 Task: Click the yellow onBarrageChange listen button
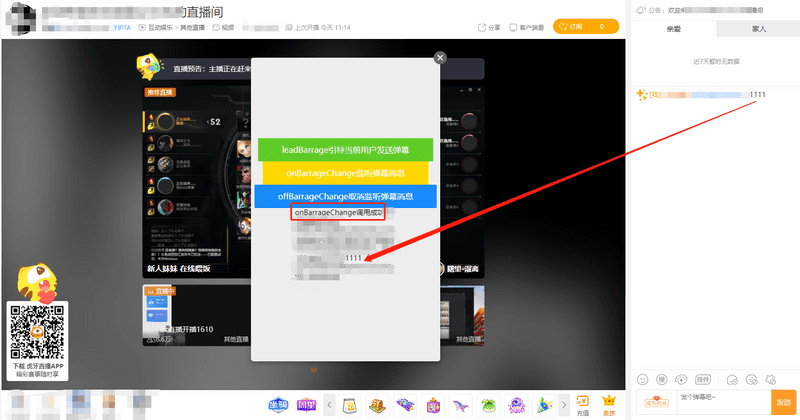coord(345,173)
